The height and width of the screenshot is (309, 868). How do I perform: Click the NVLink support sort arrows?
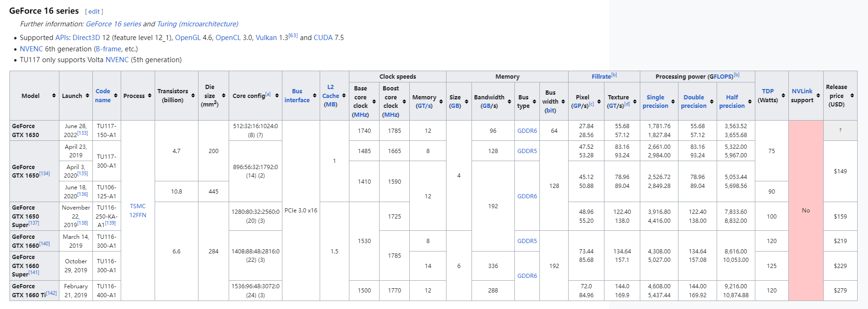pos(818,96)
